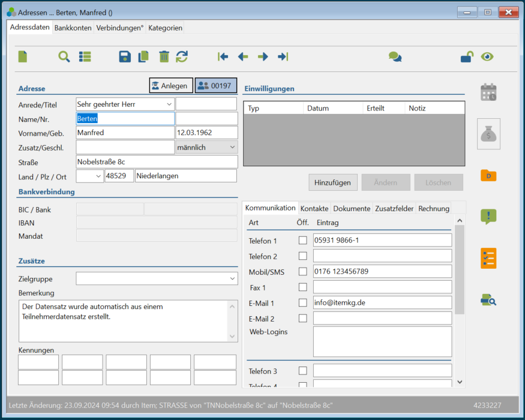Open the Geschlecht dropdown showing männlich
This screenshot has height=420, width=525.
point(232,147)
